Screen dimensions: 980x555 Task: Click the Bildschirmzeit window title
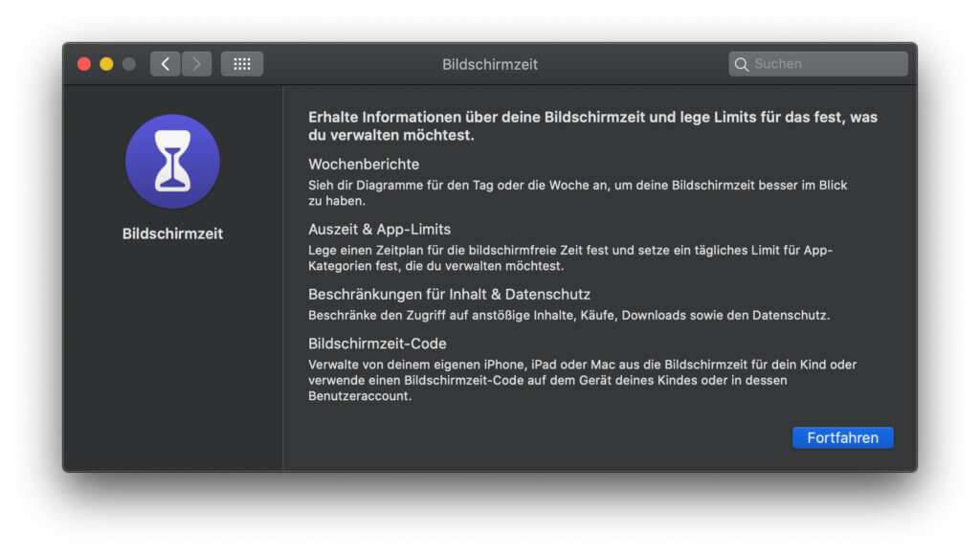point(490,64)
